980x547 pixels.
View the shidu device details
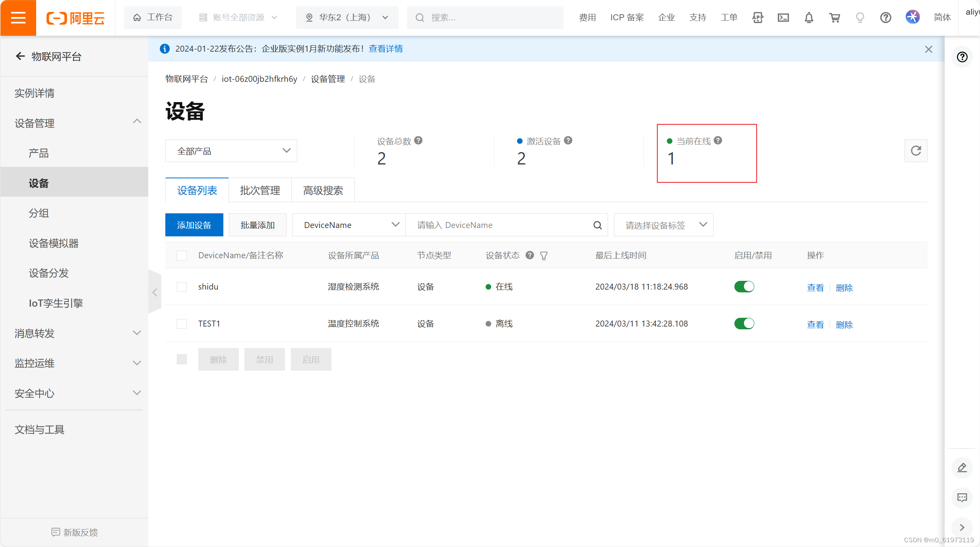[x=815, y=288]
